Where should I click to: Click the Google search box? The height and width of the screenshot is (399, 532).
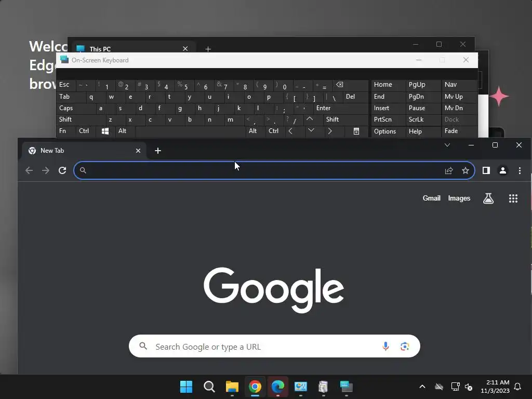click(274, 346)
